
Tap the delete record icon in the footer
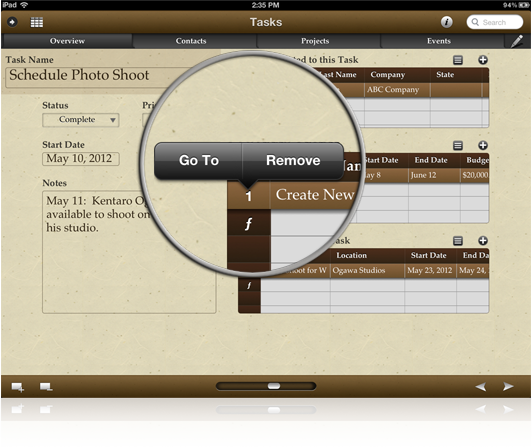click(46, 387)
